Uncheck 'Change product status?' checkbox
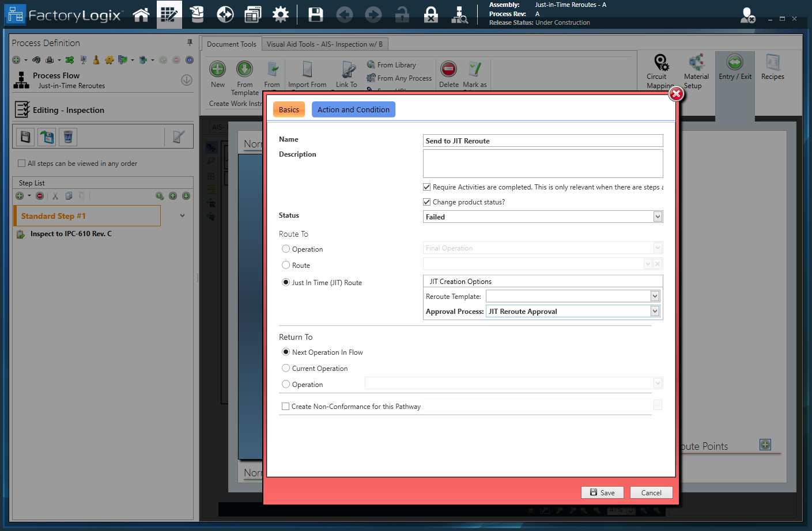812x531 pixels. pyautogui.click(x=427, y=202)
